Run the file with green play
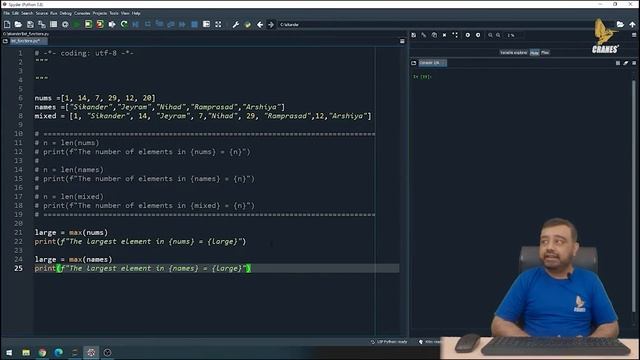This screenshot has width=640, height=360. (x=76, y=24)
